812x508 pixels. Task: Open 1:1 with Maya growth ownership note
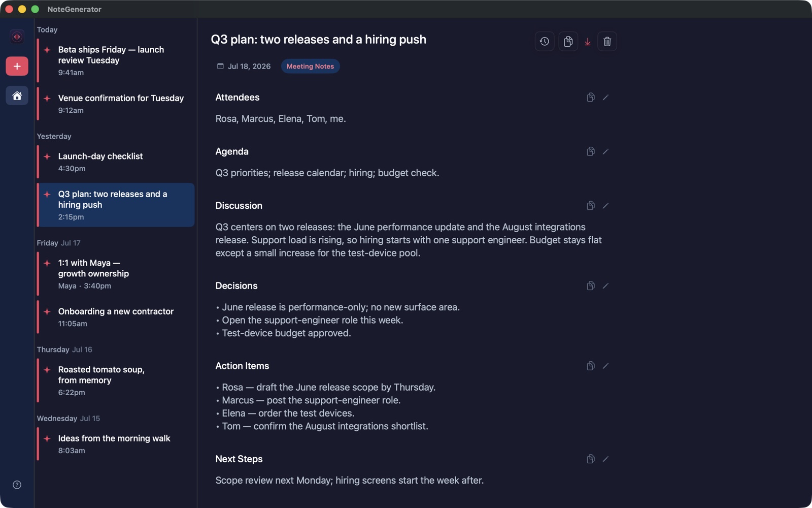pyautogui.click(x=116, y=274)
